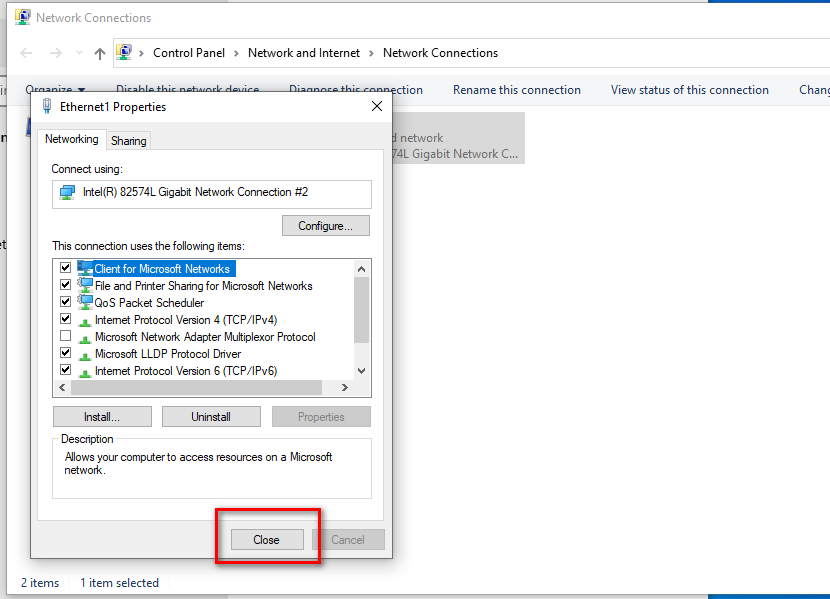Viewport: 830px width, 599px height.
Task: Select Microsoft LLDP Protocol Driver item
Action: [x=168, y=353]
